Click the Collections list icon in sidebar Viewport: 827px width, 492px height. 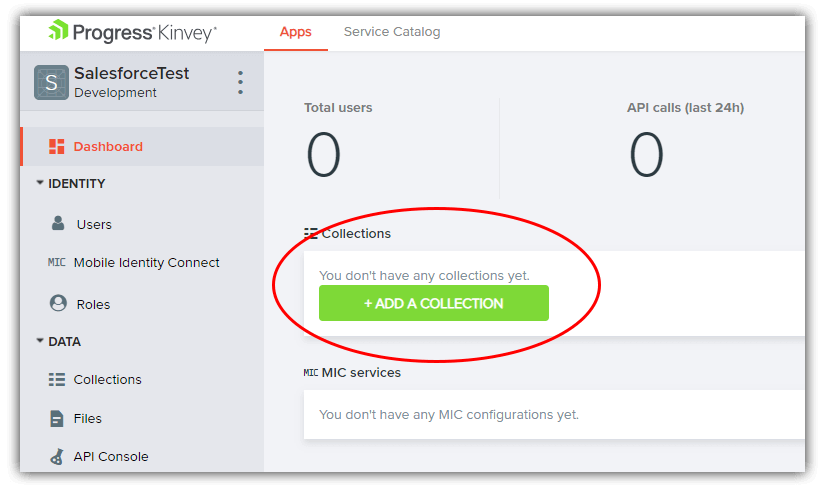pos(57,380)
